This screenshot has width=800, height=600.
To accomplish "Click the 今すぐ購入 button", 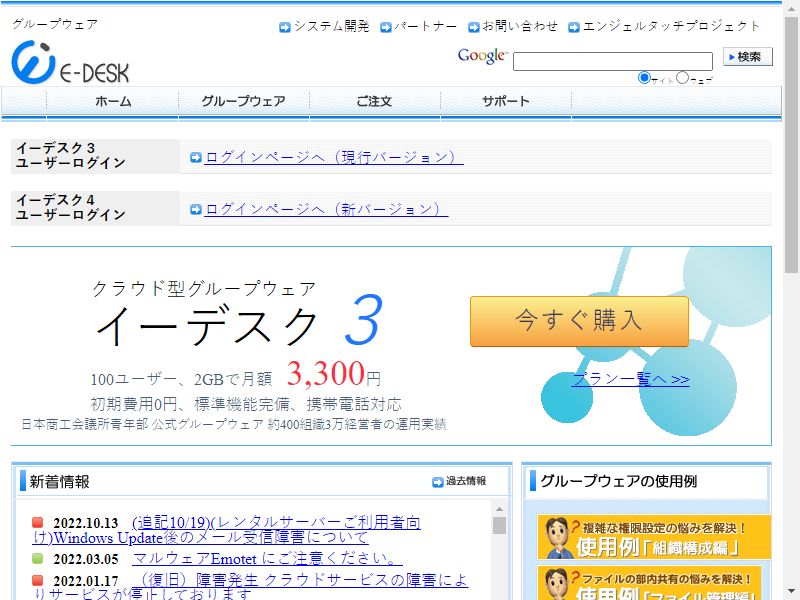I will click(x=579, y=321).
